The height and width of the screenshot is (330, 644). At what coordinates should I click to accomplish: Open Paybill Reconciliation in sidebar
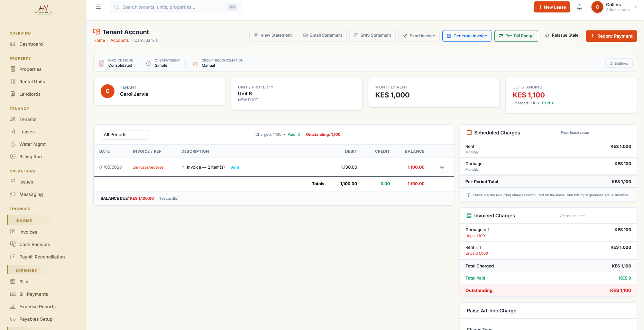pos(42,257)
